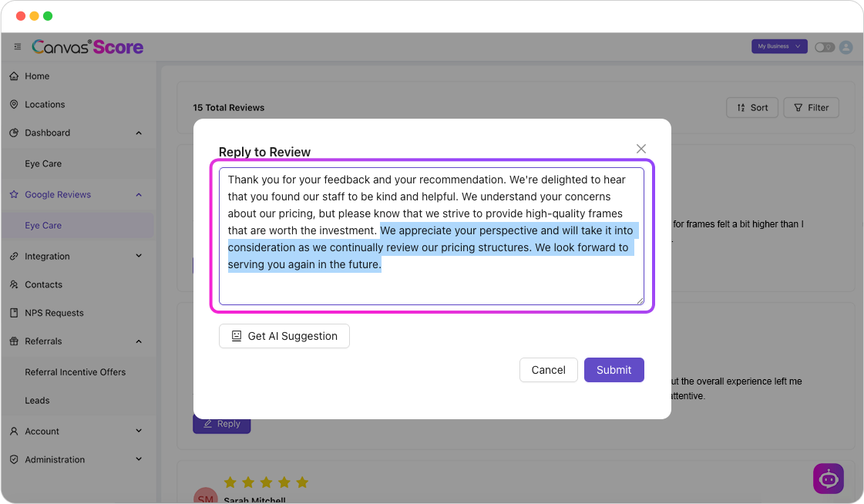Viewport: 864px width, 504px height.
Task: Click the 15 Total Reviews text
Action: click(229, 107)
